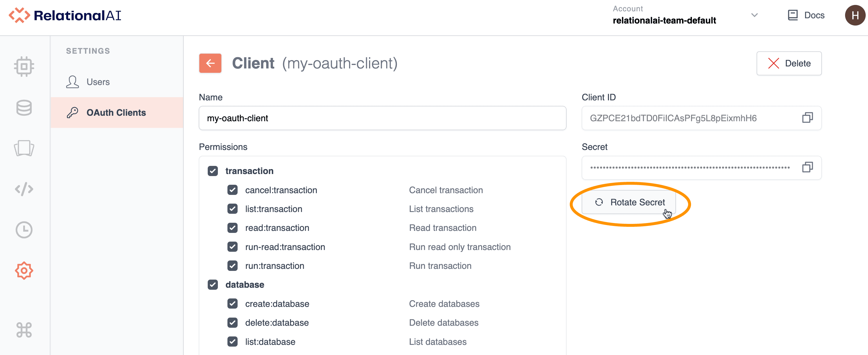Toggle the create:database permission

coord(232,304)
